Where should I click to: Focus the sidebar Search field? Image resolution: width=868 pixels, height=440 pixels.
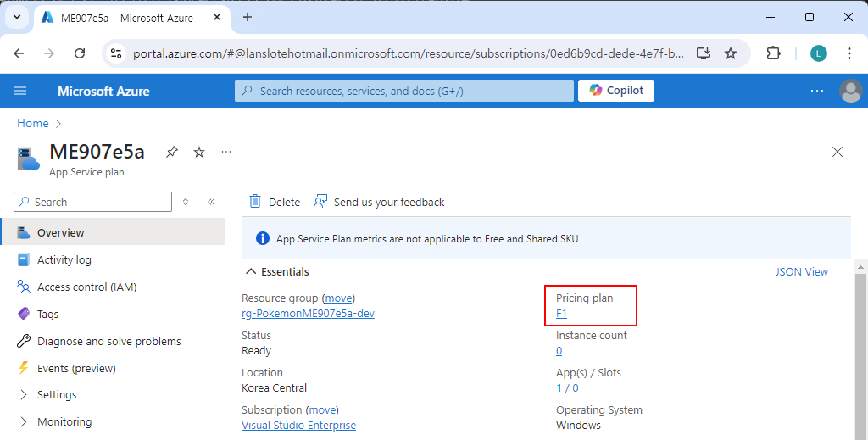tap(93, 202)
